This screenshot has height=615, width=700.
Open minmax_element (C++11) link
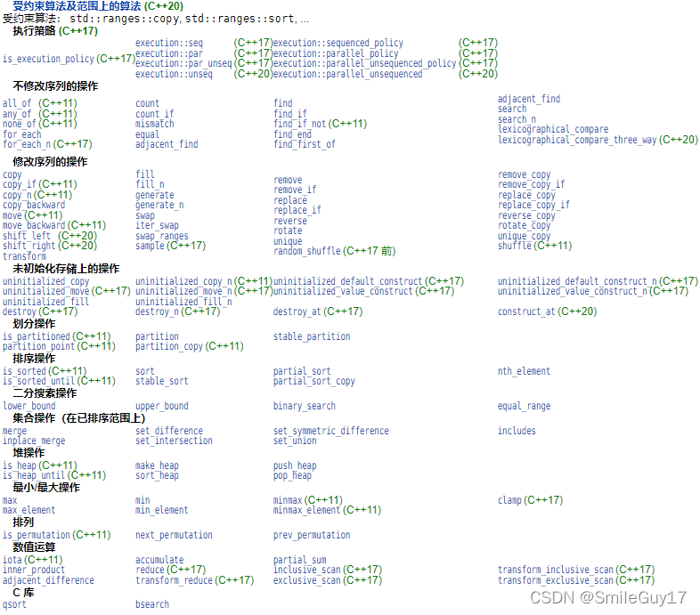[327, 510]
